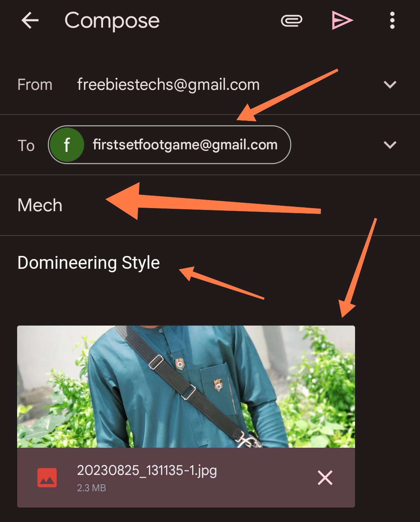Tap the green "f" recipient avatar
Screen dimensions: 420x522
pyautogui.click(x=67, y=145)
